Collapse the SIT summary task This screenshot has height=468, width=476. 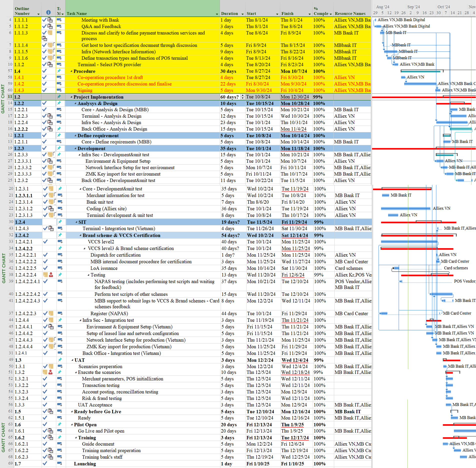tap(76, 222)
